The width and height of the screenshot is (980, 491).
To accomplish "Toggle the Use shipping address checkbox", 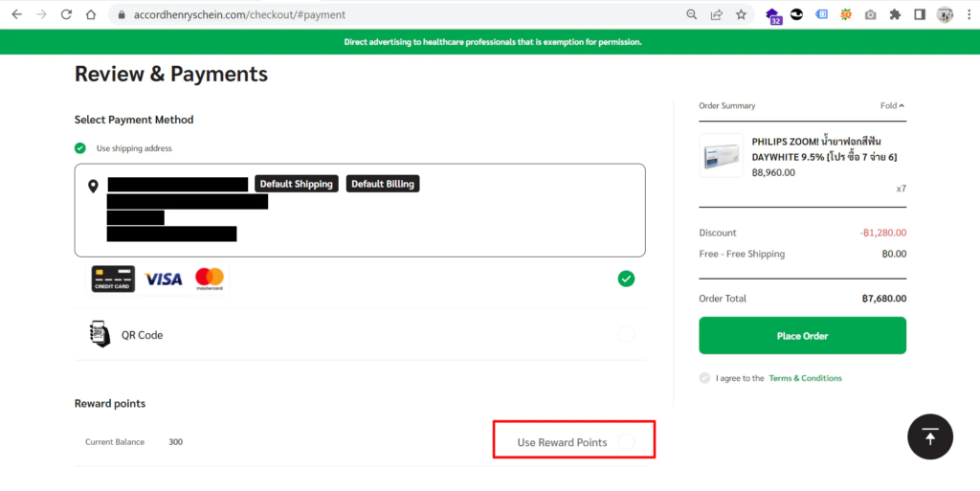I will click(80, 148).
